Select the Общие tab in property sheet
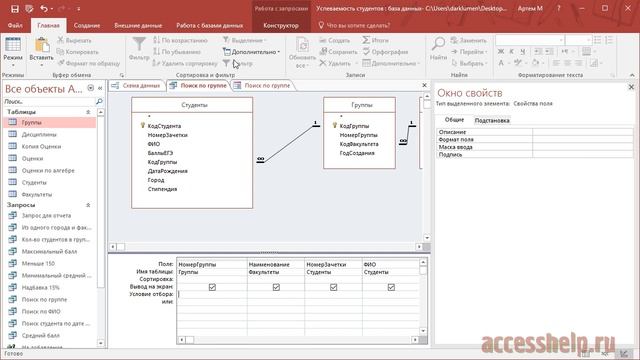Screen dimensions: 640x360 pos(454,120)
